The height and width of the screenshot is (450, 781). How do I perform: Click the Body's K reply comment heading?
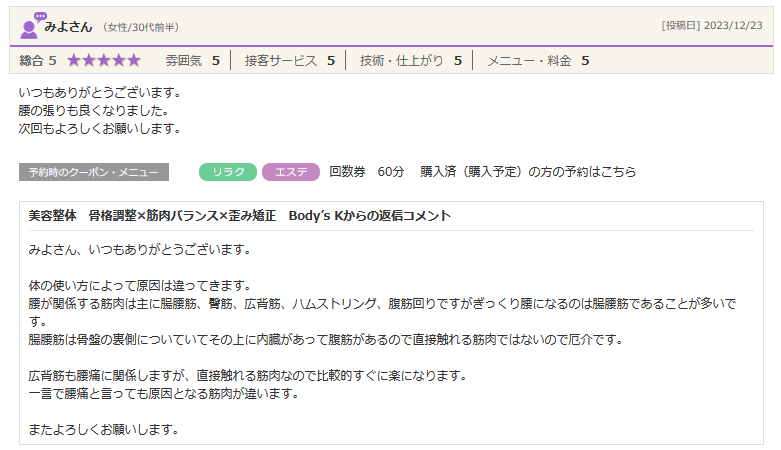click(240, 216)
